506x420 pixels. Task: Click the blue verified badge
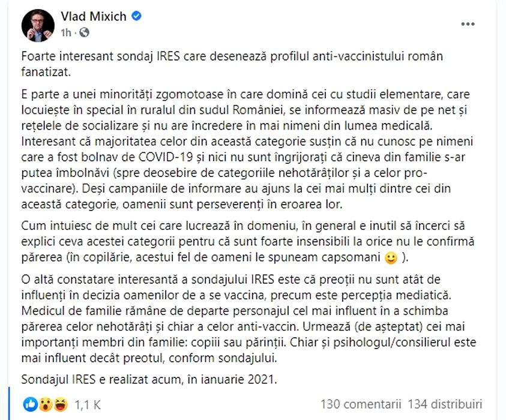coord(137,17)
